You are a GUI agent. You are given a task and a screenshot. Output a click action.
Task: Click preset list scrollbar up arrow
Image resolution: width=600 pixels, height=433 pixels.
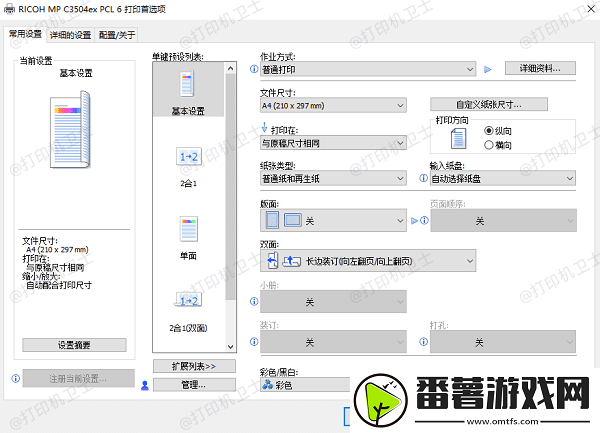230,68
